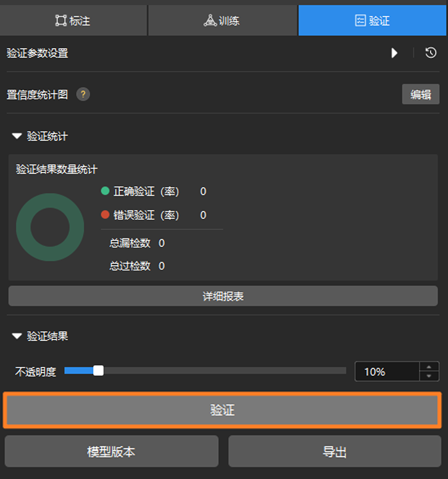Click the 导出 button
The height and width of the screenshot is (479, 448).
pyautogui.click(x=335, y=451)
